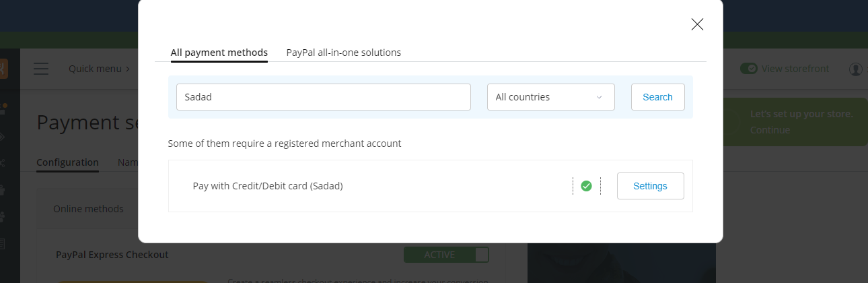The image size is (868, 283).
Task: Click the Search button
Action: (657, 97)
